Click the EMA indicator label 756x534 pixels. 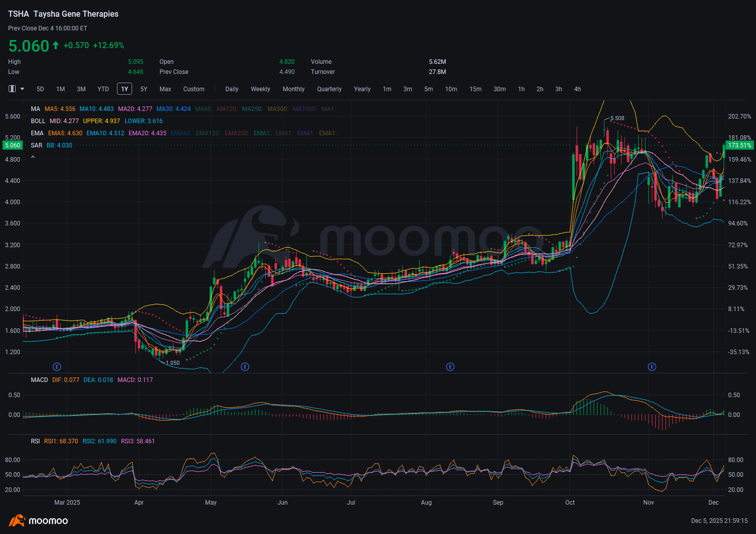click(37, 133)
